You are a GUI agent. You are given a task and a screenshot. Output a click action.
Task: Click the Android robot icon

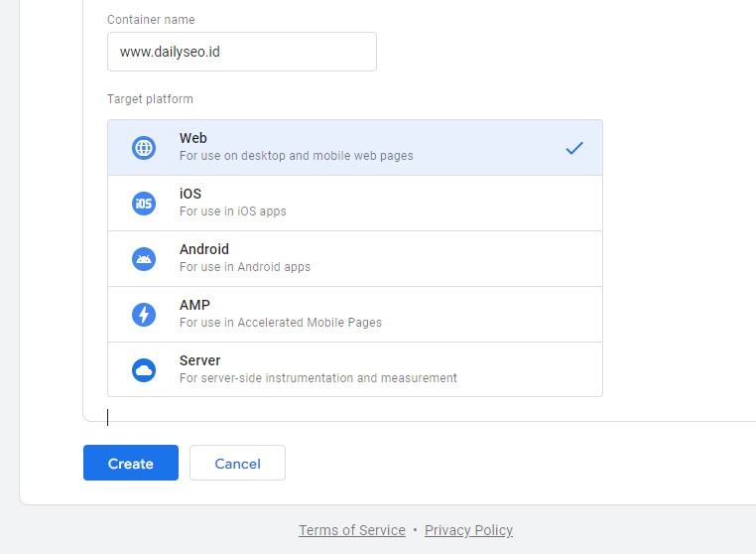point(144,259)
